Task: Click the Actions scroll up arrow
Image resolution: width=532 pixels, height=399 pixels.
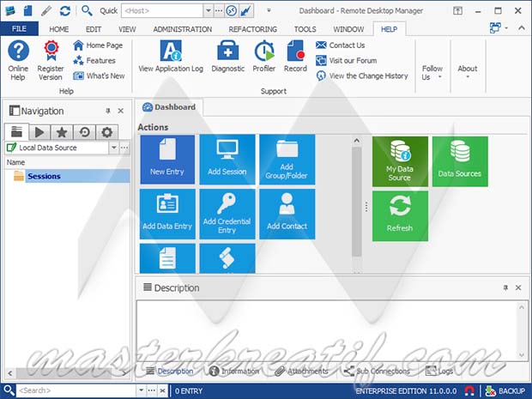Action: click(356, 141)
